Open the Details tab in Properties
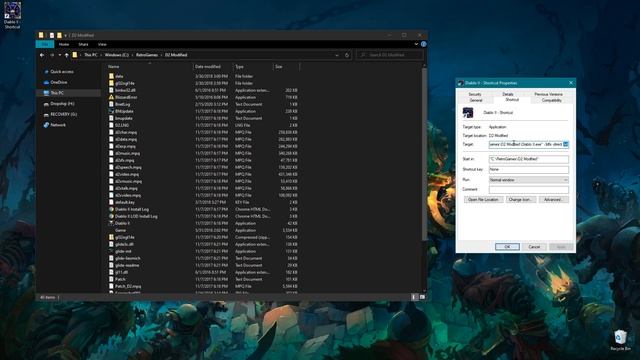Viewport: 640px width, 360px height. point(508,94)
